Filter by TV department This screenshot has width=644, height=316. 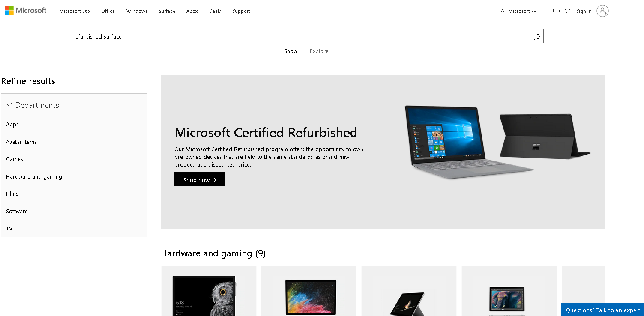click(9, 229)
